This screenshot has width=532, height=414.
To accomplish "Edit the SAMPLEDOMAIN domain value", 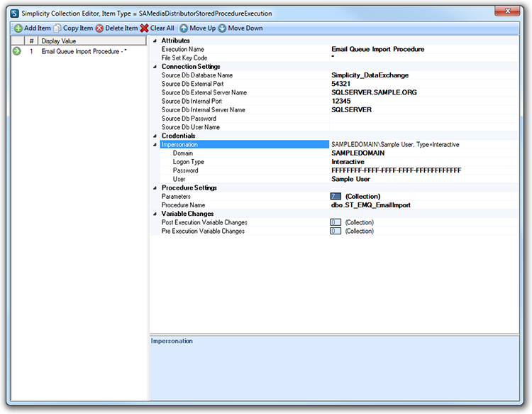I will click(x=424, y=153).
